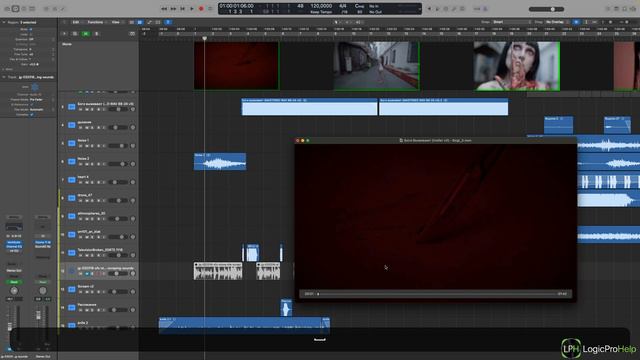This screenshot has width=640, height=360.
Task: Click the red knife movie thumbnail
Action: pos(237,66)
